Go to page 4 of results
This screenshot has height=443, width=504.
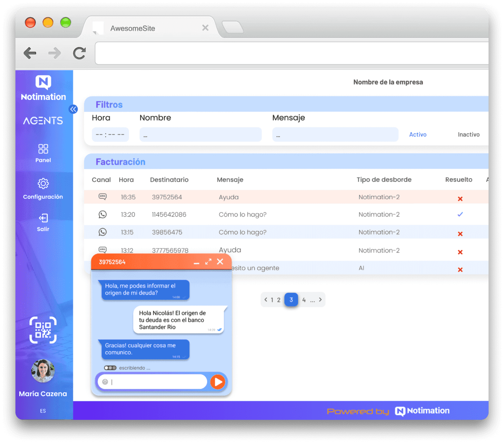(x=304, y=300)
